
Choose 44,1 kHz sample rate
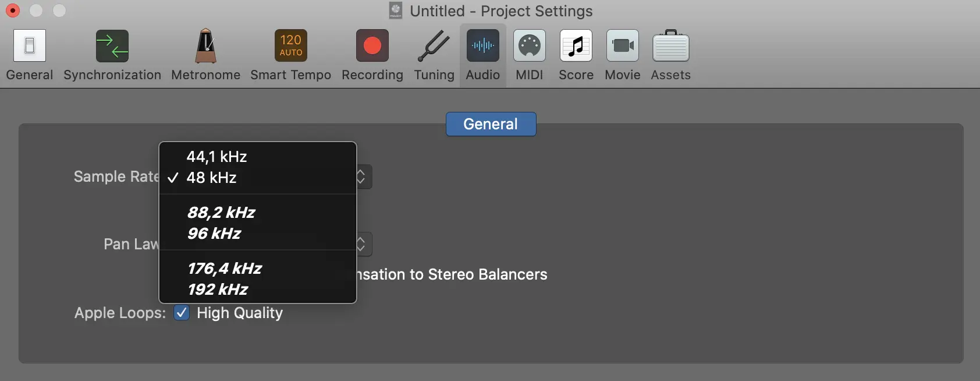216,157
